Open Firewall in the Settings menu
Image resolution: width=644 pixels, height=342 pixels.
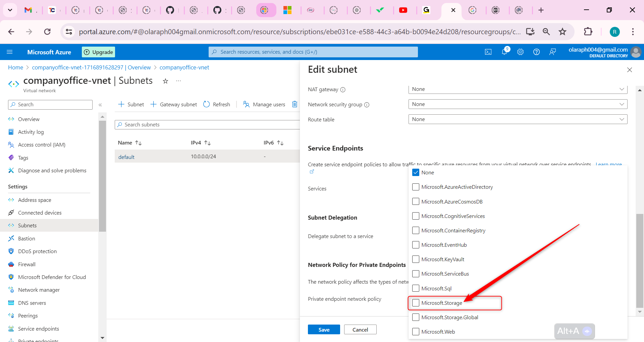(27, 264)
